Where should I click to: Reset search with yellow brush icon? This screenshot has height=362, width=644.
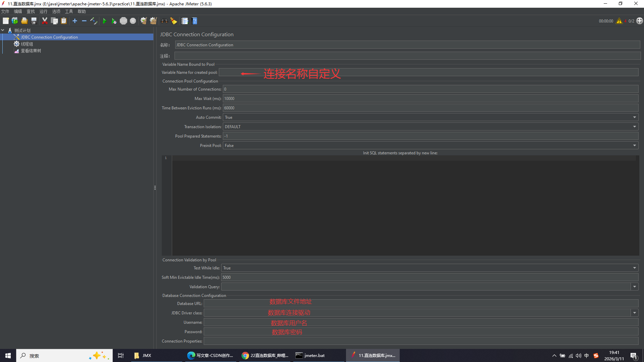[x=174, y=21]
